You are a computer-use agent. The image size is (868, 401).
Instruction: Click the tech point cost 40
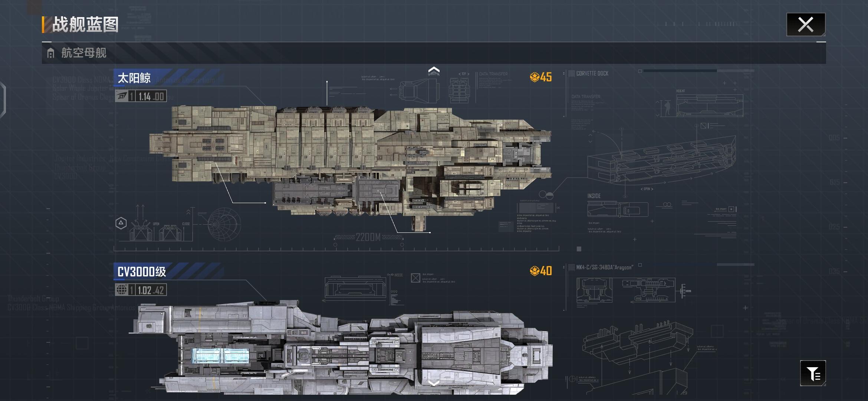click(546, 271)
